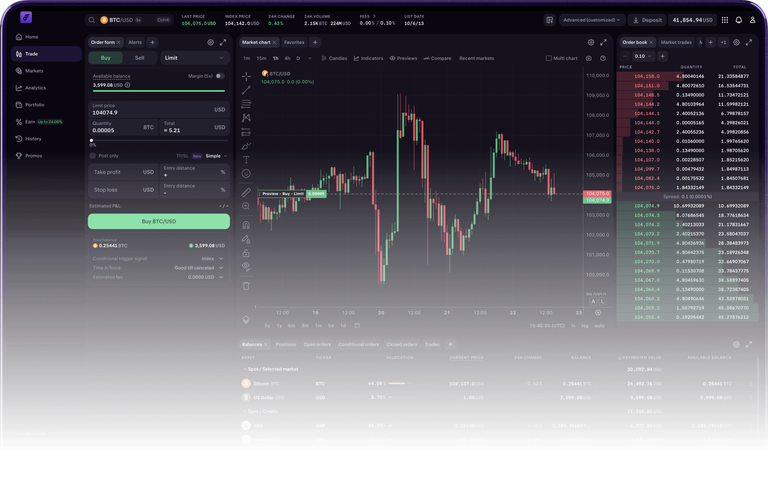Viewport: 768px width, 497px height.
Task: Open the Positions tab
Action: click(x=286, y=345)
